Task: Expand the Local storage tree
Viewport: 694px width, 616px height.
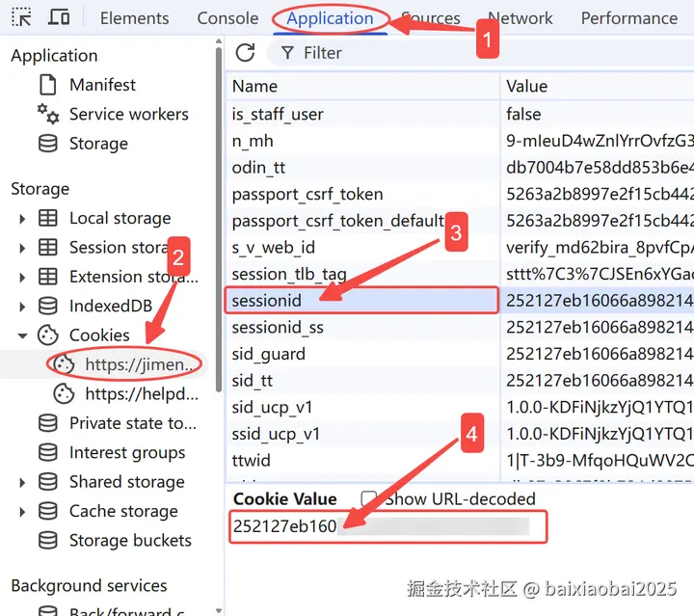Action: (22, 219)
